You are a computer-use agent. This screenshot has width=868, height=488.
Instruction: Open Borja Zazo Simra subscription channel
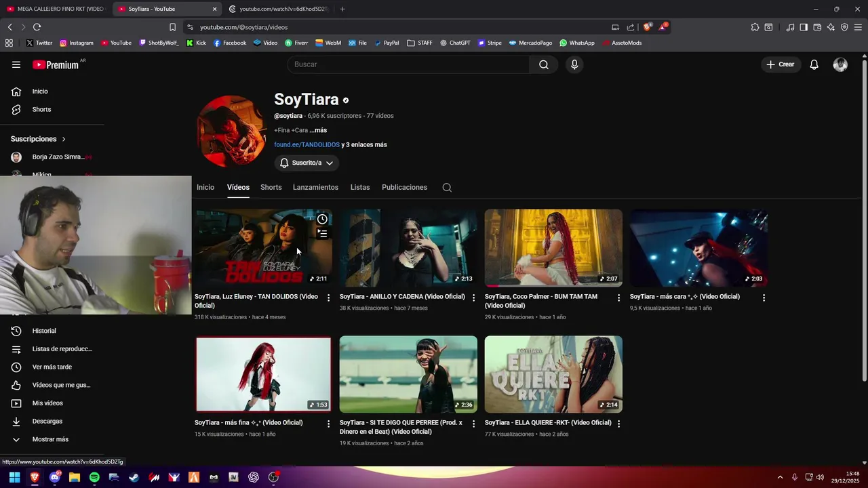tap(50, 157)
